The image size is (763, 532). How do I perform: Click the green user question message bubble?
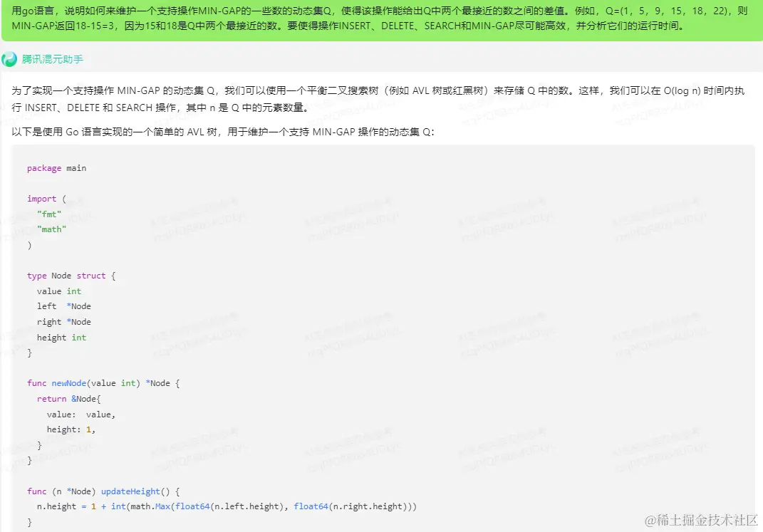(x=382, y=19)
